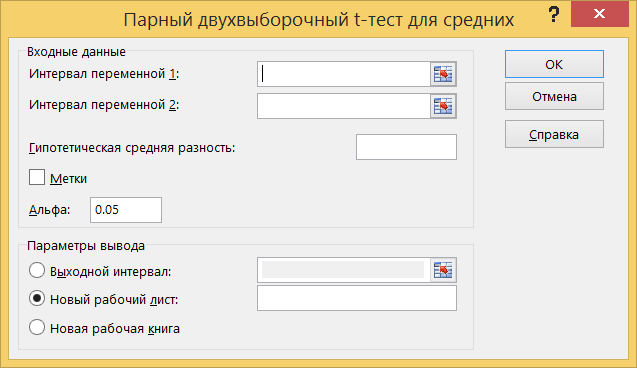637x368 pixels.
Task: Focus the Интервал переменной 1 input field
Action: click(344, 74)
